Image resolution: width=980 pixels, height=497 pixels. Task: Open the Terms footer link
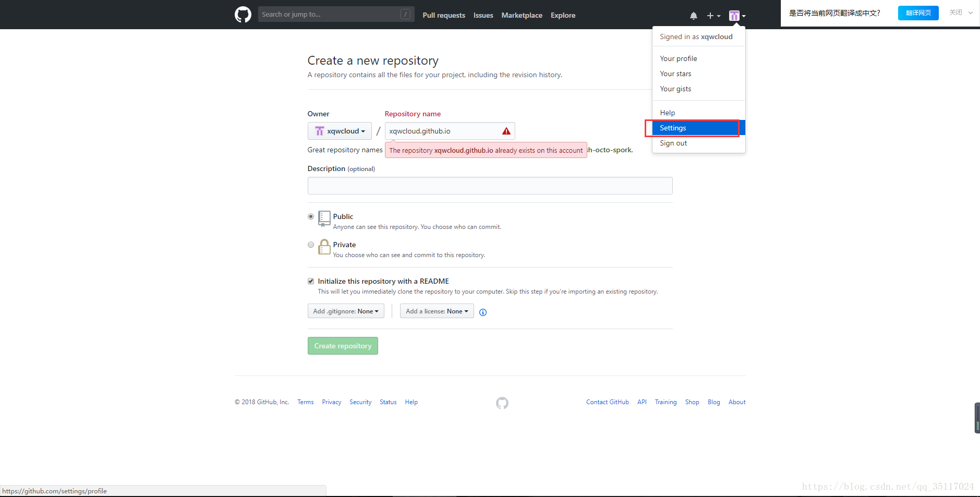[306, 402]
